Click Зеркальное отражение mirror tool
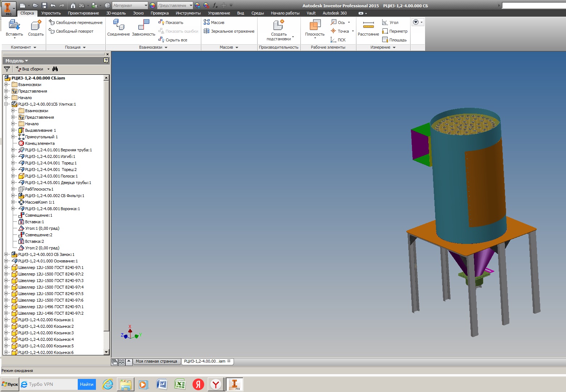 tap(229, 31)
